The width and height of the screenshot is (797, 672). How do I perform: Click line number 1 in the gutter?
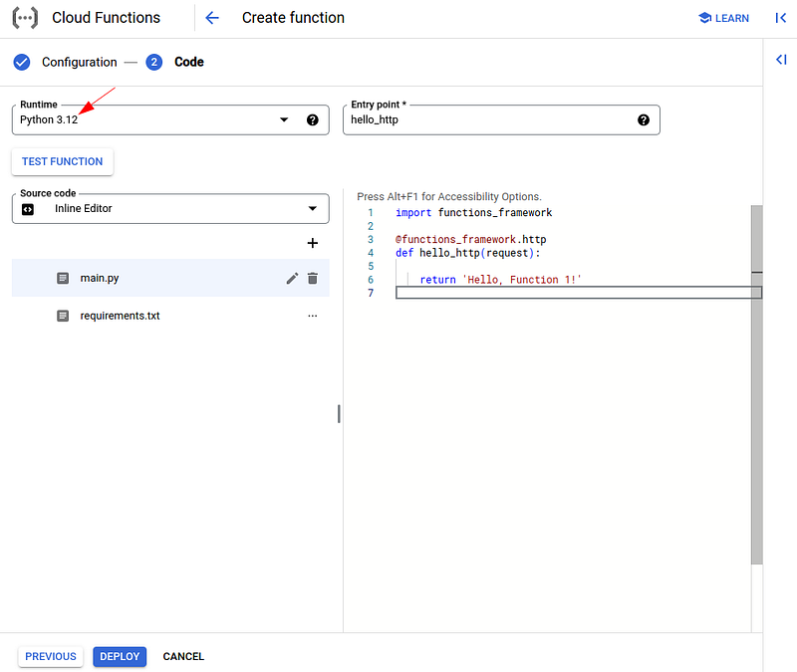coord(371,213)
